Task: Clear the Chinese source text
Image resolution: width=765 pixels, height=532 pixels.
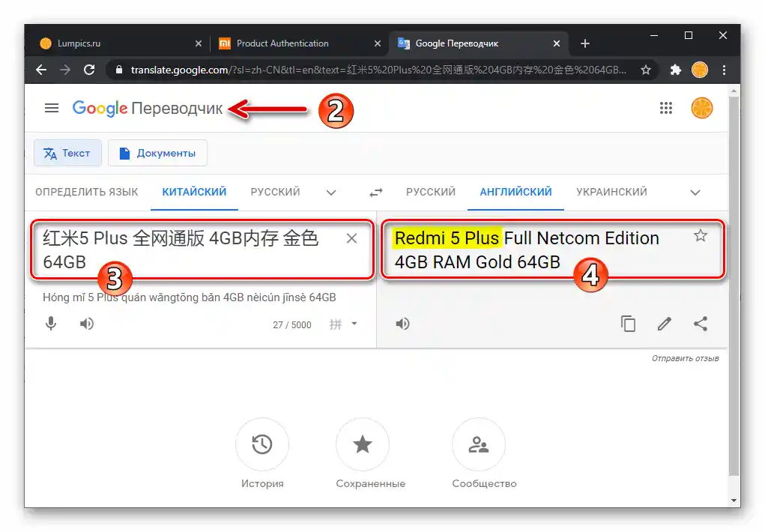Action: click(x=351, y=238)
